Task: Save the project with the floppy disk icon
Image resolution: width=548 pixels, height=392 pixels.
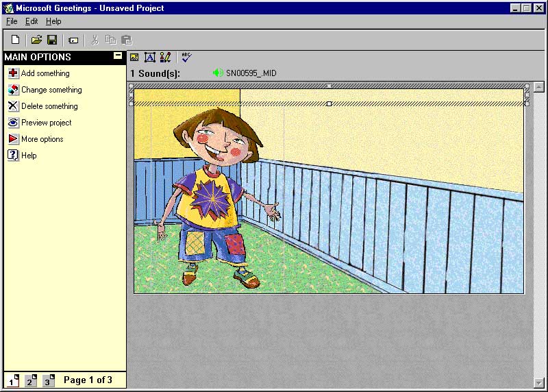Action: tap(52, 40)
